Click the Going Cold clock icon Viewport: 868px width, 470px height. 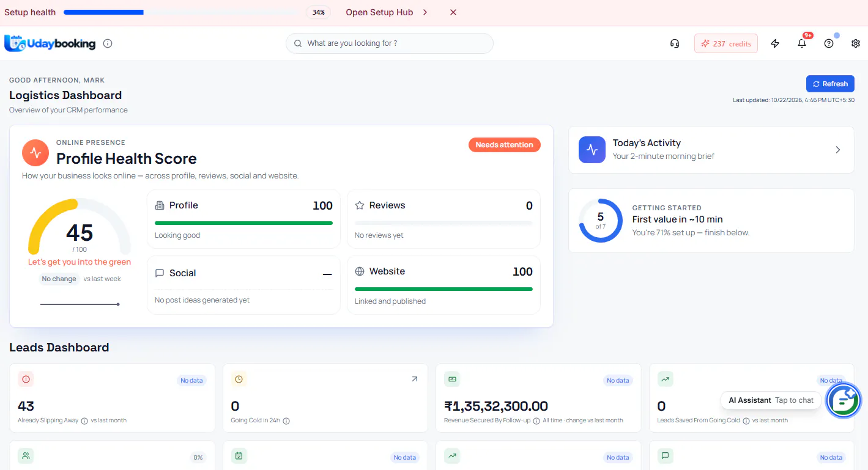pos(239,379)
